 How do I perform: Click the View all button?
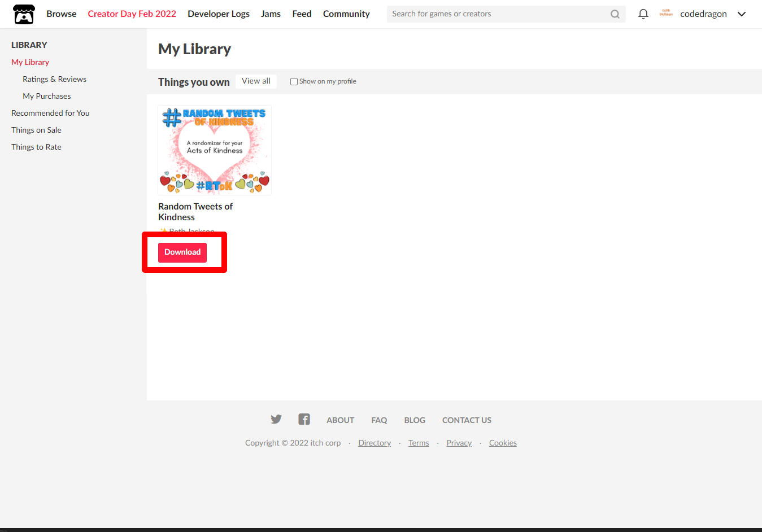[x=256, y=81]
